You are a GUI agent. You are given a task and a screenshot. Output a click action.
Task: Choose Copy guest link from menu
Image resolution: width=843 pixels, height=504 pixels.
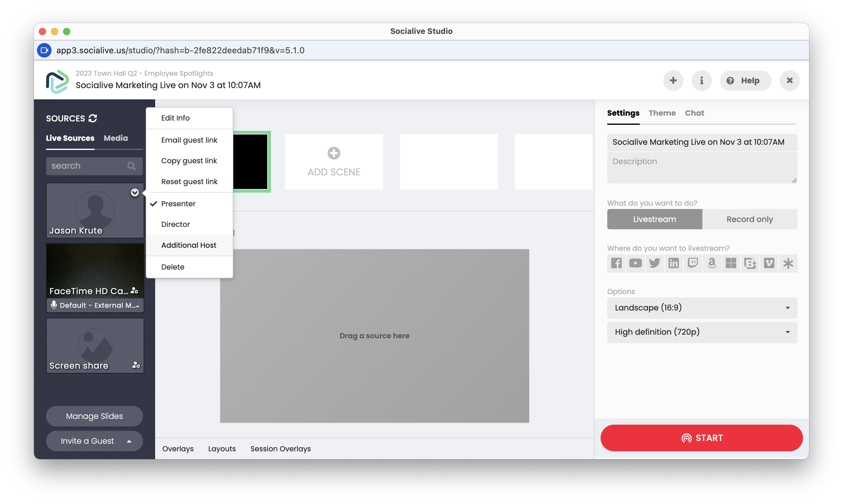pyautogui.click(x=189, y=161)
